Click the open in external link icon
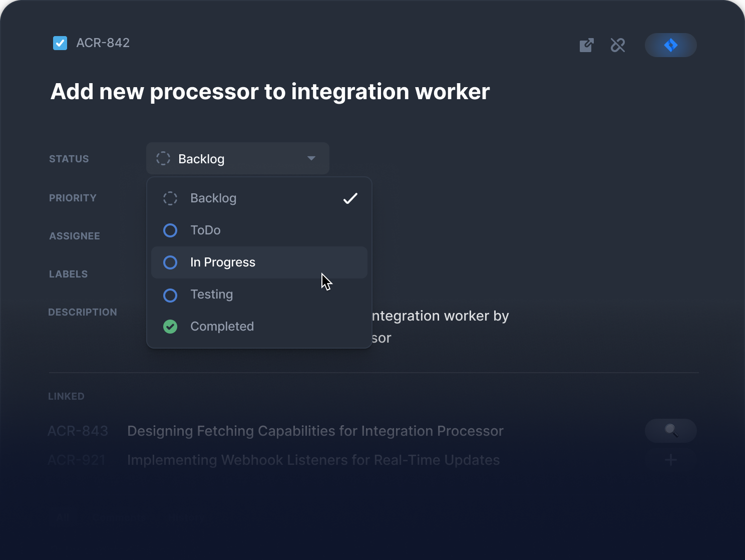745x560 pixels. [x=586, y=45]
